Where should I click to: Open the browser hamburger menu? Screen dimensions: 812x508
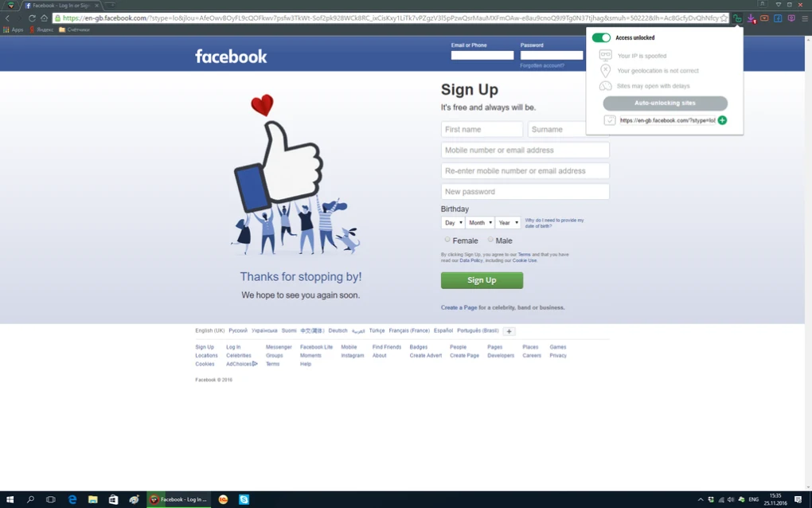tap(805, 18)
